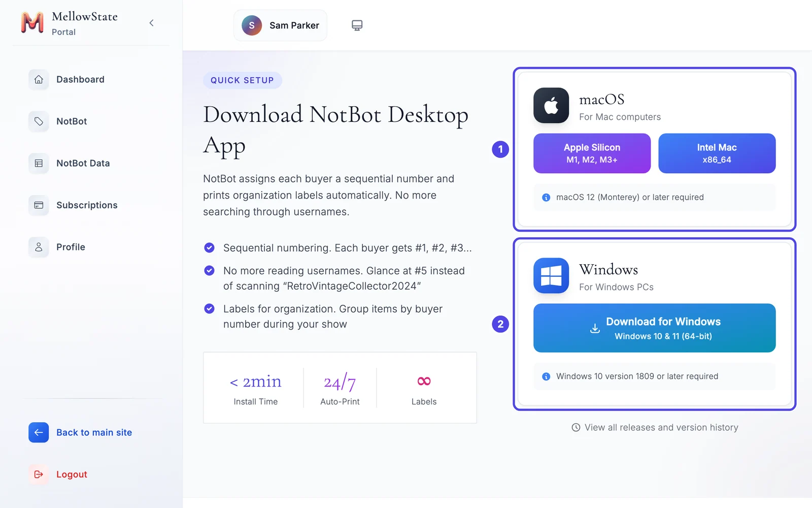This screenshot has width=812, height=508.
Task: Click the S avatar circle
Action: pos(252,25)
